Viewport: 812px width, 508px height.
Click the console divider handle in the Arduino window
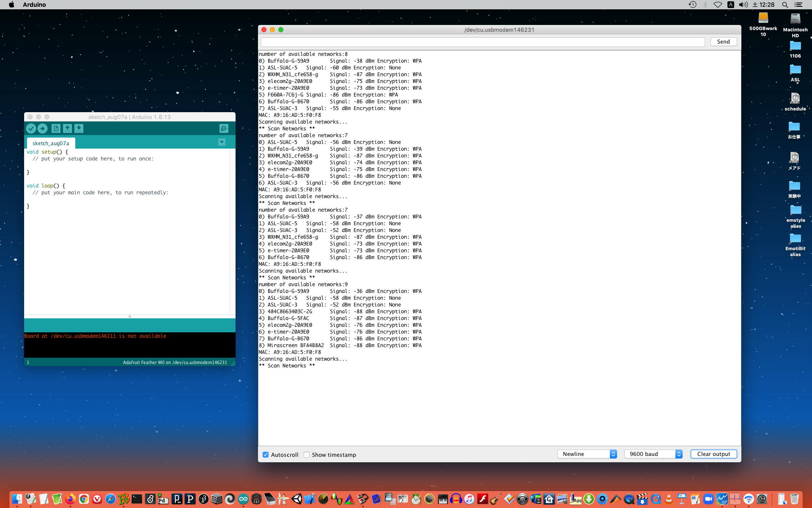[x=130, y=316]
